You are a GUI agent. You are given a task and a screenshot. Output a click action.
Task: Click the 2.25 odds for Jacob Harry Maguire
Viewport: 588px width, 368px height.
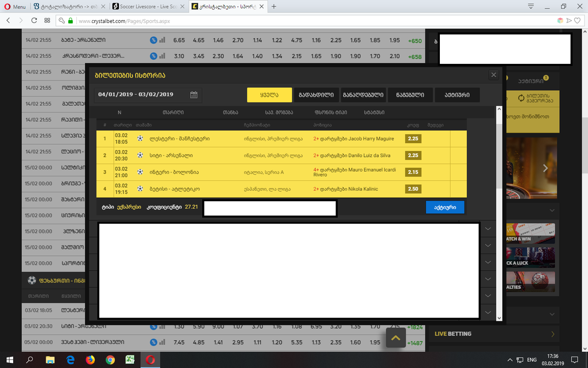413,139
